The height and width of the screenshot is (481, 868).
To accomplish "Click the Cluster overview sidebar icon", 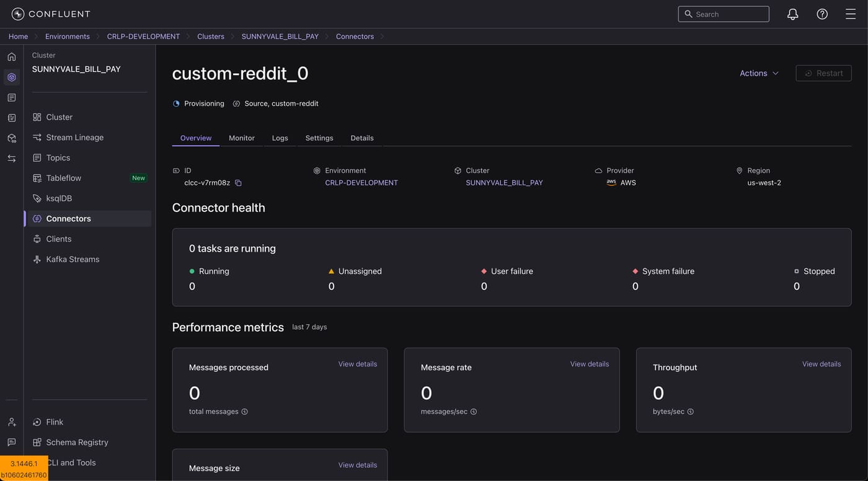I will coord(37,117).
